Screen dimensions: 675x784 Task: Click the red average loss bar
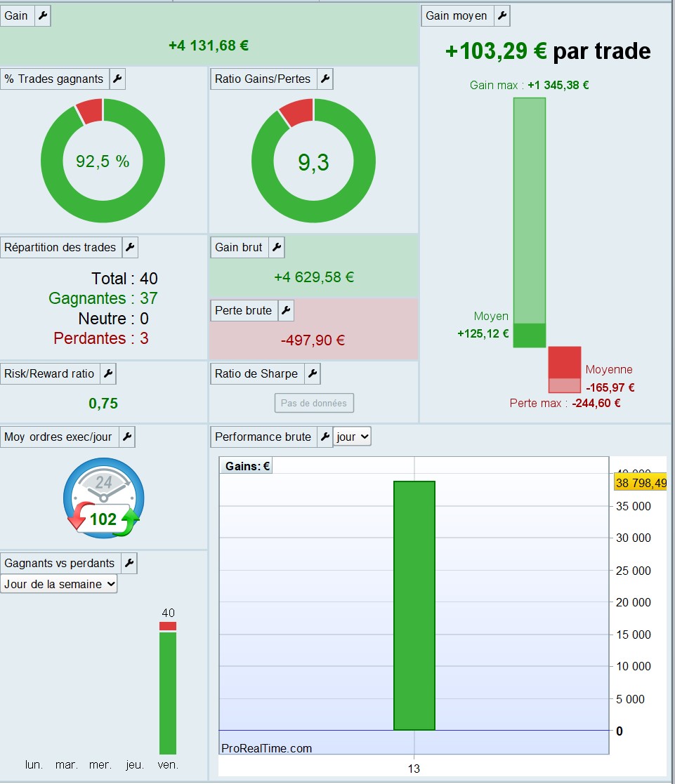coord(565,362)
